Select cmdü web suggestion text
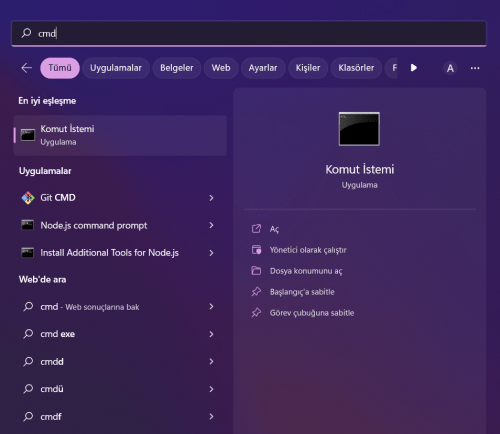This screenshot has width=500, height=434. click(x=52, y=389)
